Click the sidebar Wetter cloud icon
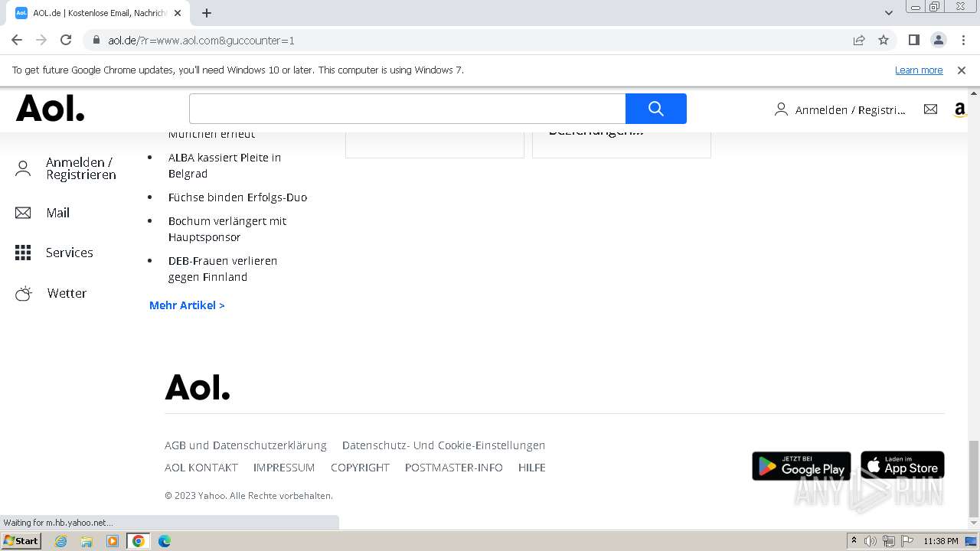This screenshot has width=980, height=551. pyautogui.click(x=24, y=293)
